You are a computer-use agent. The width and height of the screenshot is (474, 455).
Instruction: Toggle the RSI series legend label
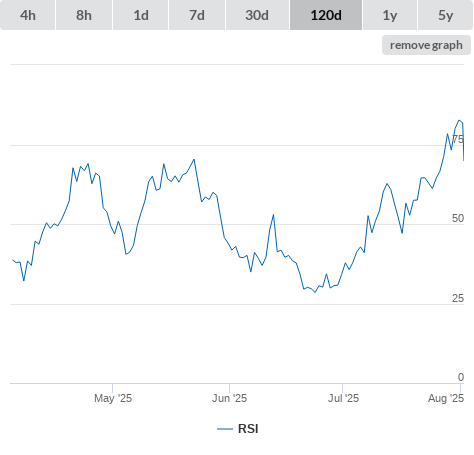click(x=248, y=429)
